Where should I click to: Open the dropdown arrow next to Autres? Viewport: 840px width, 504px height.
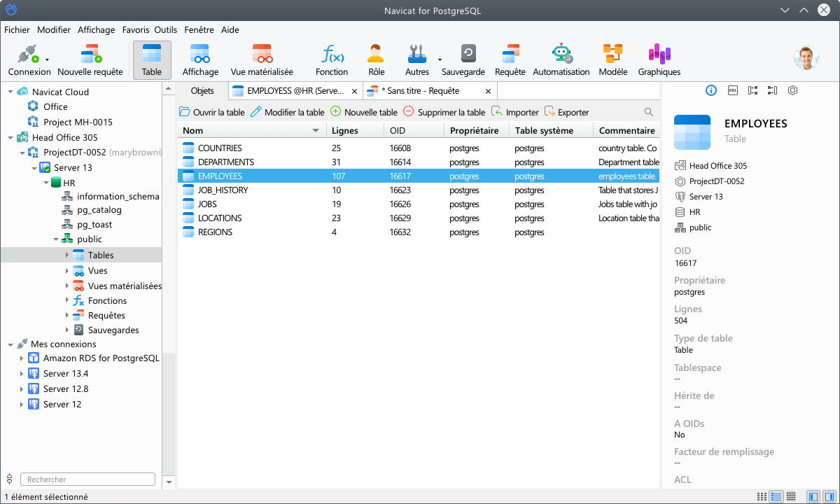click(x=440, y=59)
